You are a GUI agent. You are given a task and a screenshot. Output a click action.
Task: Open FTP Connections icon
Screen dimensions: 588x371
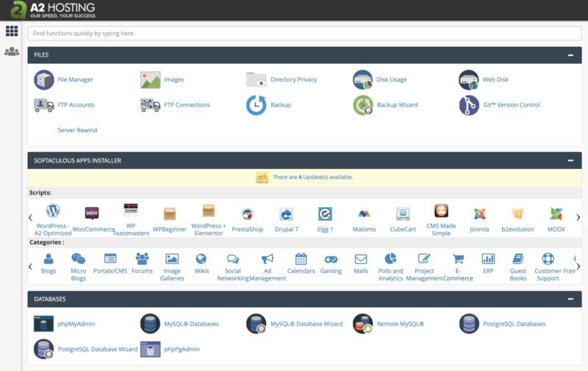(151, 105)
